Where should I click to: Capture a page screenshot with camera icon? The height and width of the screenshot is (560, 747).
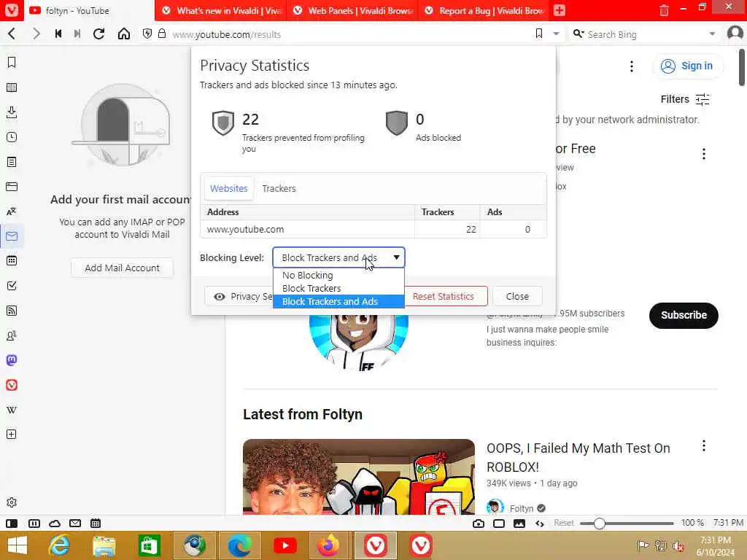(x=479, y=524)
